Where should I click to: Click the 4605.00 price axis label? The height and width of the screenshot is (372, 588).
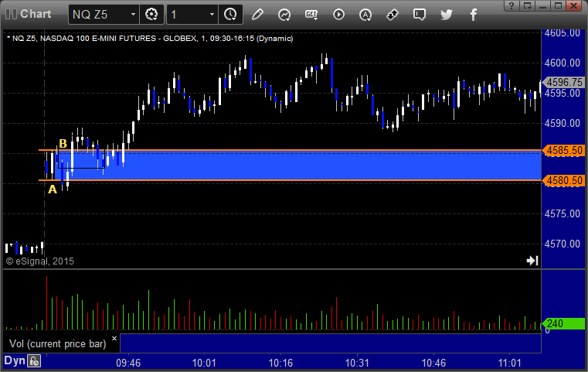click(x=563, y=33)
